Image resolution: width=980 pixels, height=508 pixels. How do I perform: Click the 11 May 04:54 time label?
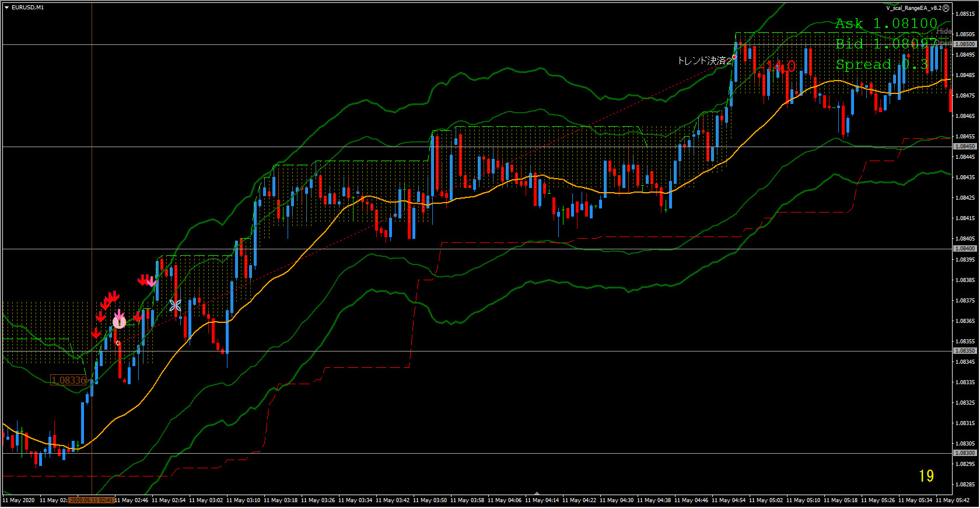(729, 500)
